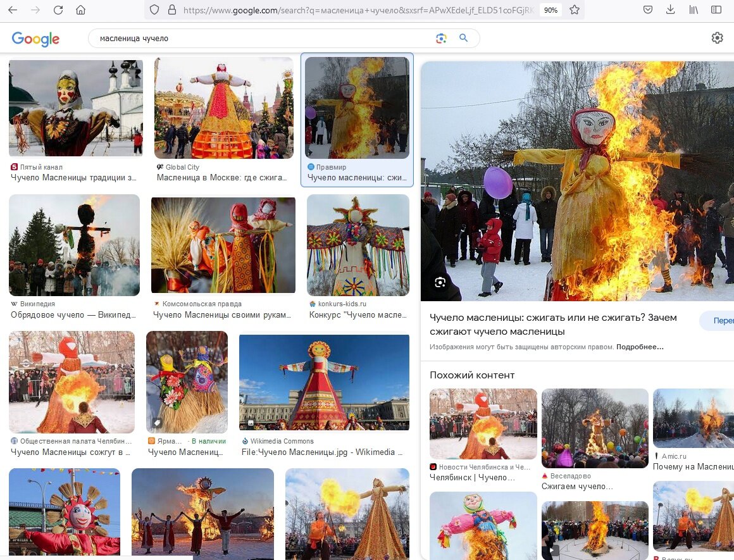Click the "Перевести" button
The width and height of the screenshot is (734, 560).
[721, 321]
